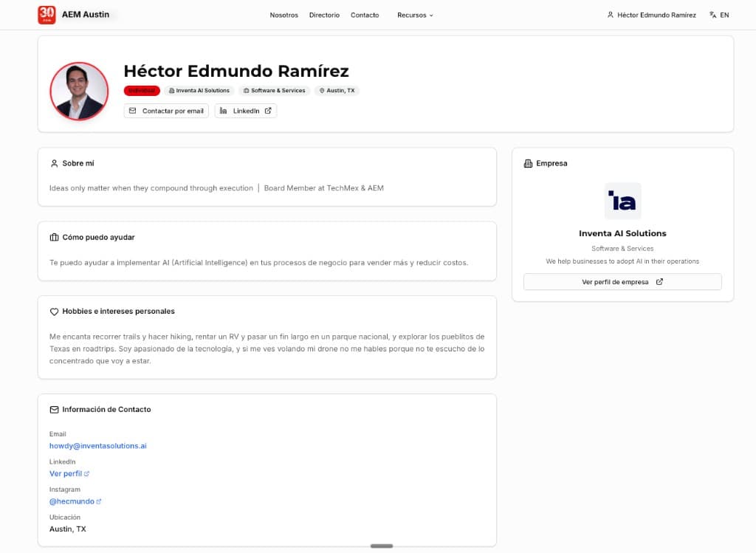Click Héctor's circular profile photo

click(79, 91)
